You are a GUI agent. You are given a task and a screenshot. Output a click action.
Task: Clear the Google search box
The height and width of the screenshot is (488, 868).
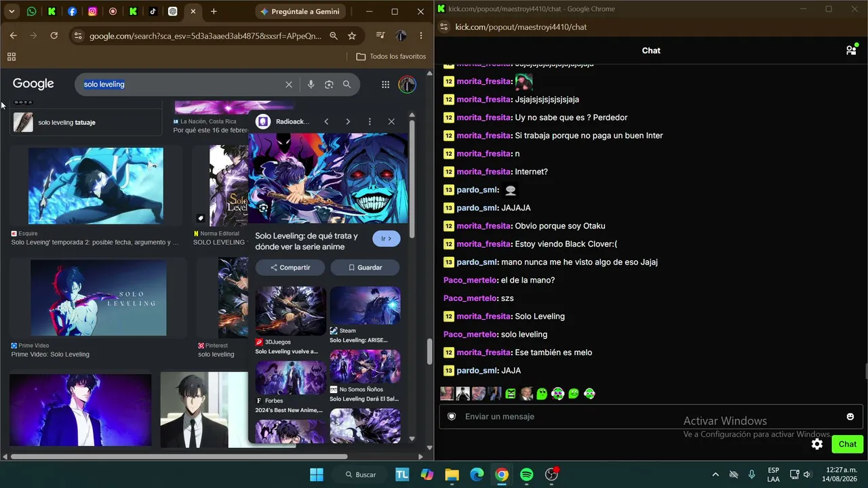click(x=289, y=85)
